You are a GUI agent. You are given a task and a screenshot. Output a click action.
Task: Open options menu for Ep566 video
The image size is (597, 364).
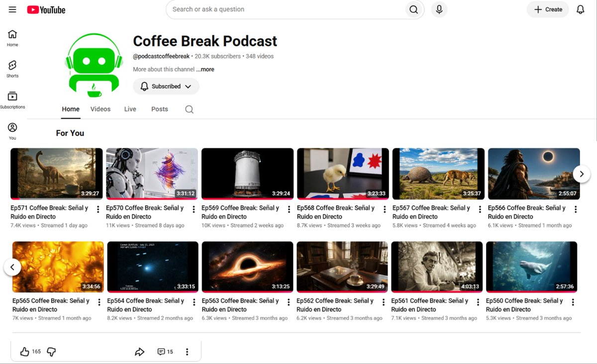576,209
